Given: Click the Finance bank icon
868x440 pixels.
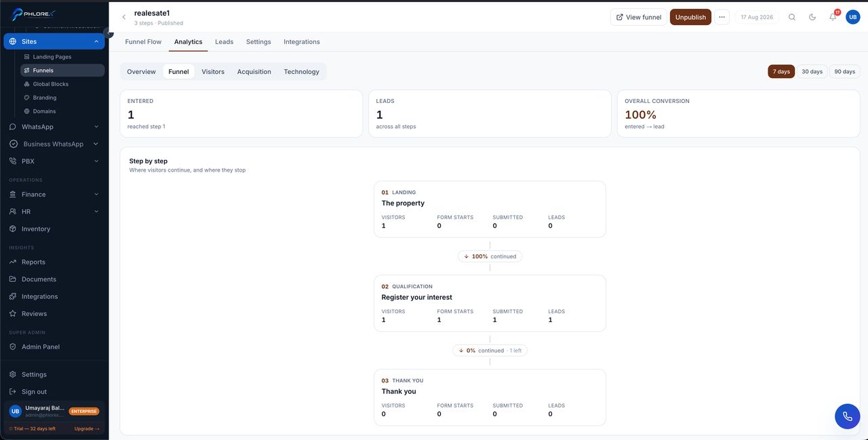Looking at the screenshot, I should point(14,195).
